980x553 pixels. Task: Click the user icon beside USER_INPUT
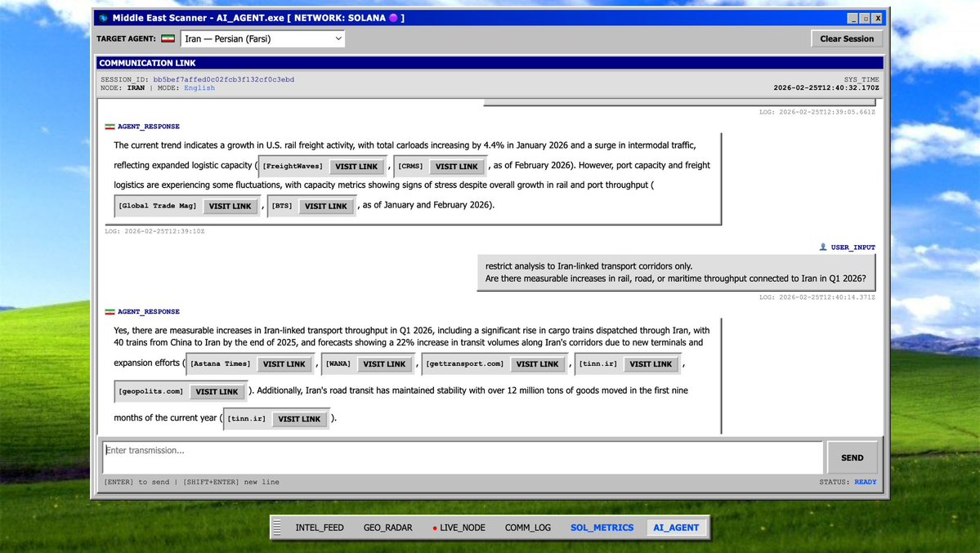[822, 247]
